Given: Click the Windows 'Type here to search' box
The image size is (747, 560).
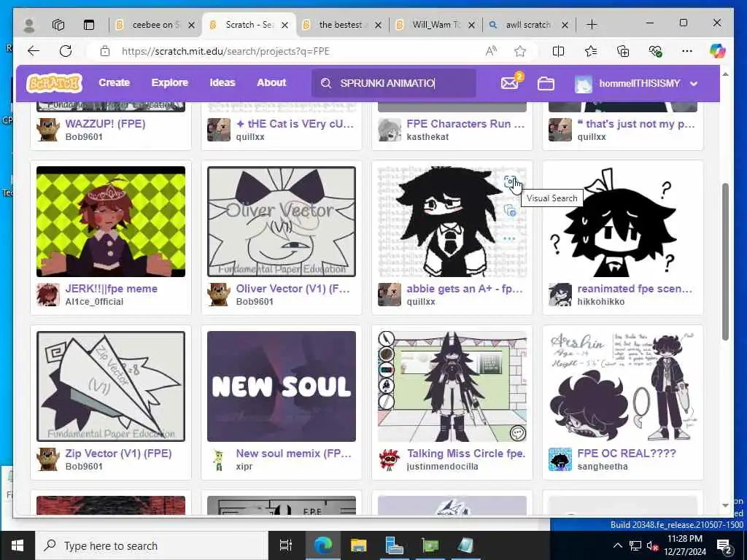Looking at the screenshot, I should [152, 545].
